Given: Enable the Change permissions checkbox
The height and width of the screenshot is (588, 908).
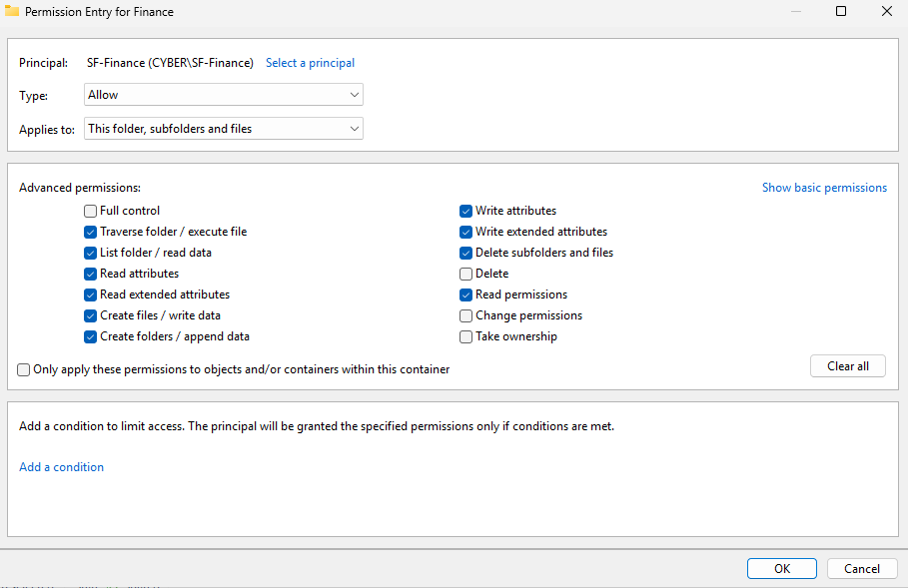Looking at the screenshot, I should pos(466,315).
